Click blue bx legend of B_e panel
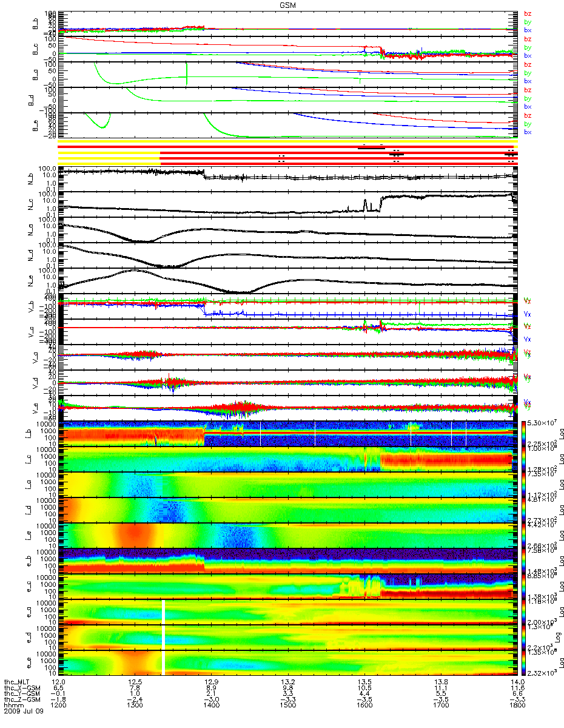Image resolution: width=564 pixels, height=728 pixels. tap(528, 132)
